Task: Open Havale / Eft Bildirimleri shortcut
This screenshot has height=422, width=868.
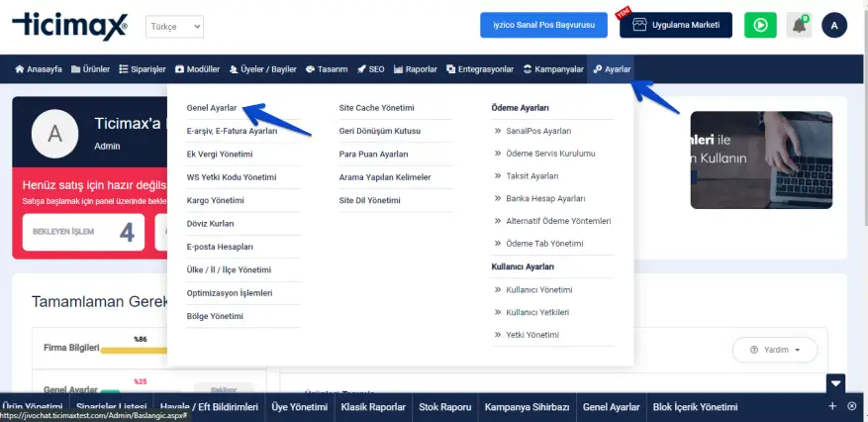Action: pos(209,407)
